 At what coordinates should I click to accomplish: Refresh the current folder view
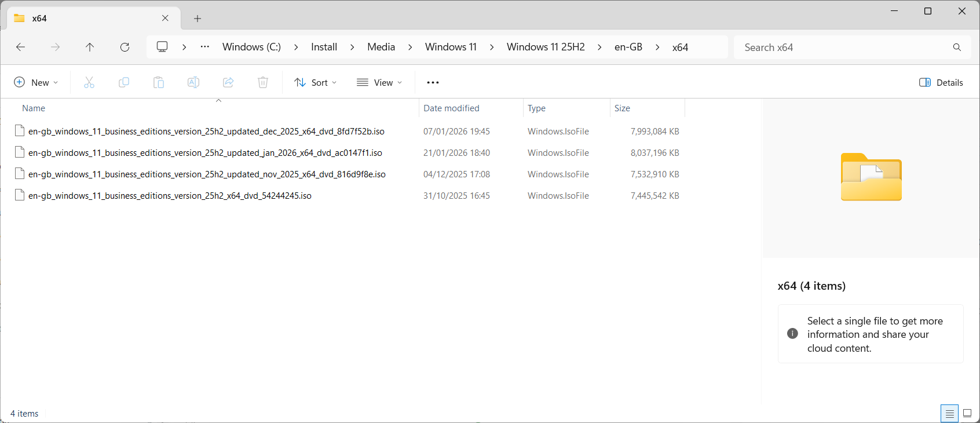point(125,47)
